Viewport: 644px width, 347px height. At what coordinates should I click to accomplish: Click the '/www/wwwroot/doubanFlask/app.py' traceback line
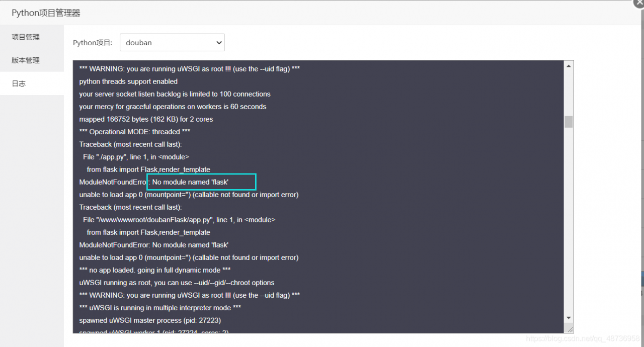[179, 220]
